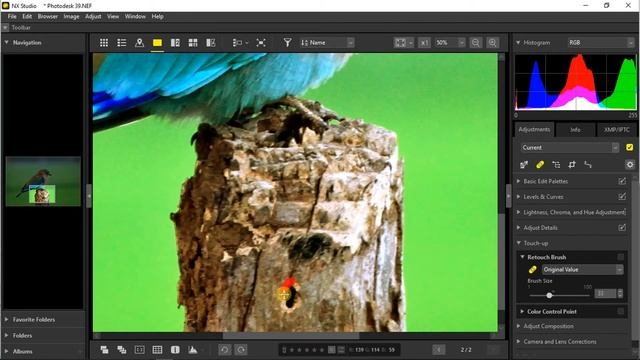Click the Brush Size slider handle
The image size is (640, 360).
(x=549, y=295)
